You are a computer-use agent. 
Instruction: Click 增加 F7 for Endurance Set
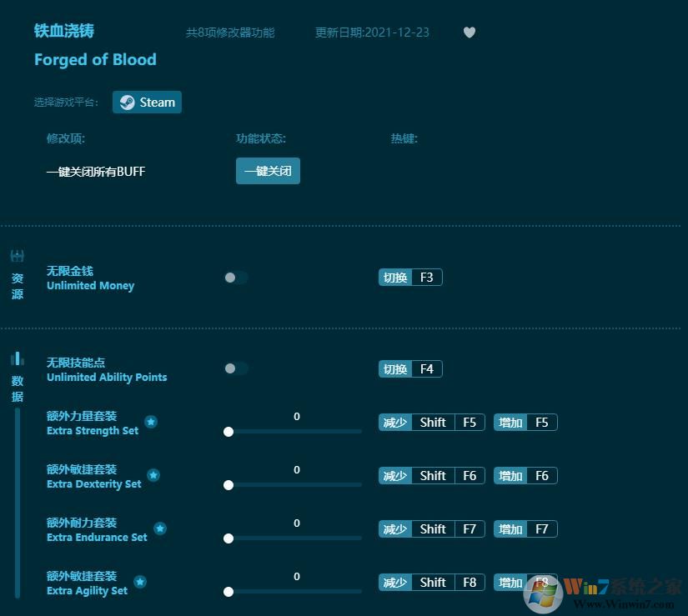point(525,529)
